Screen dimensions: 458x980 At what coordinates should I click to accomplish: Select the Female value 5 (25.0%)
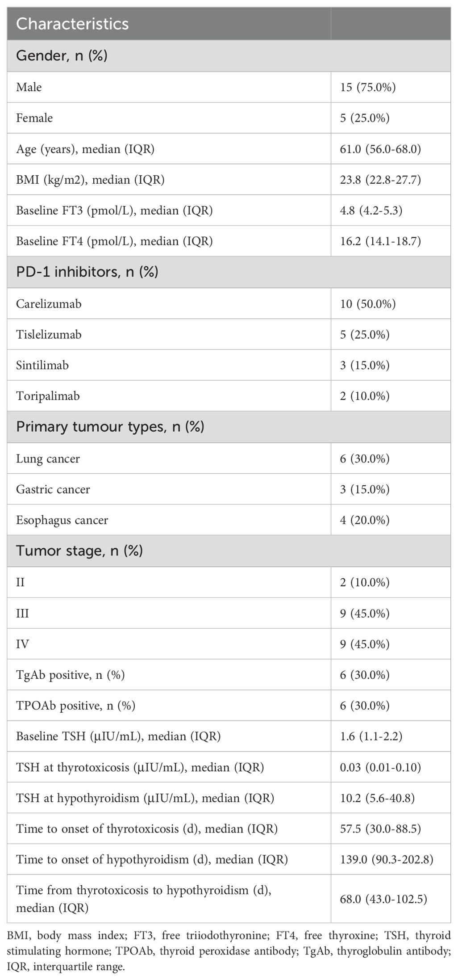click(365, 118)
